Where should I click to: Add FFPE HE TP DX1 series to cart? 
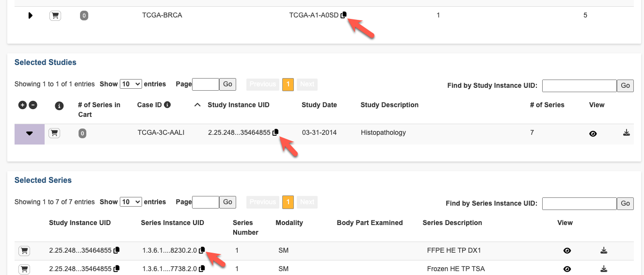tap(24, 251)
